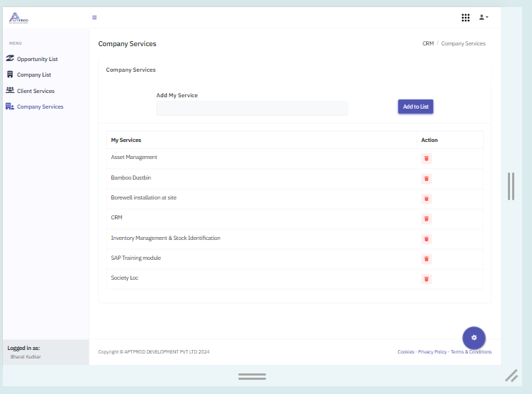Open the floating settings gear button
The height and width of the screenshot is (394, 532).
click(x=474, y=337)
